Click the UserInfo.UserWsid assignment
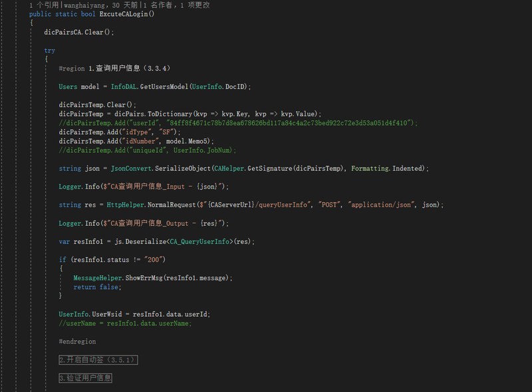The height and width of the screenshot is (392, 532). point(134,314)
